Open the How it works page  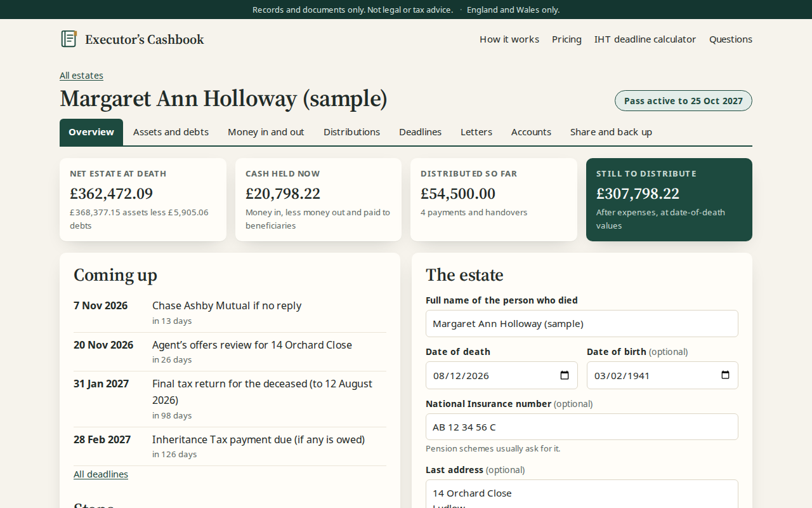coord(509,39)
